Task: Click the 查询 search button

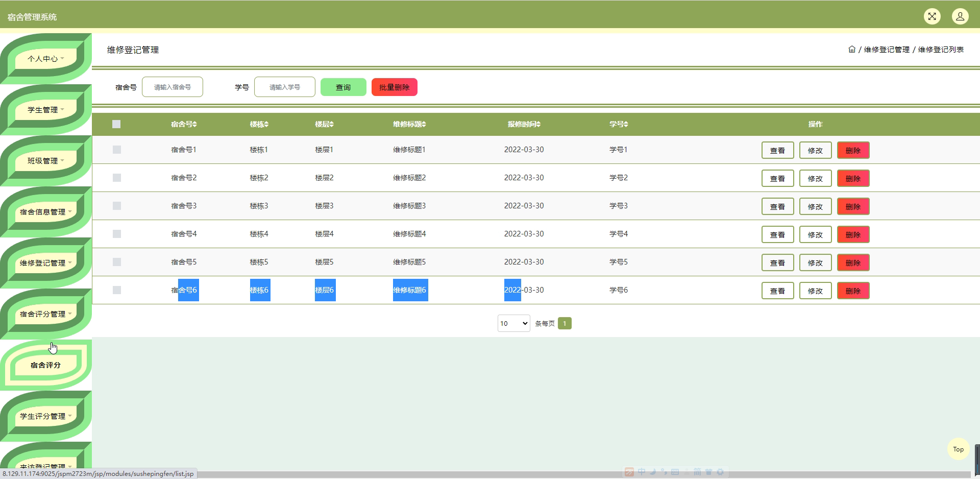Action: (x=344, y=87)
